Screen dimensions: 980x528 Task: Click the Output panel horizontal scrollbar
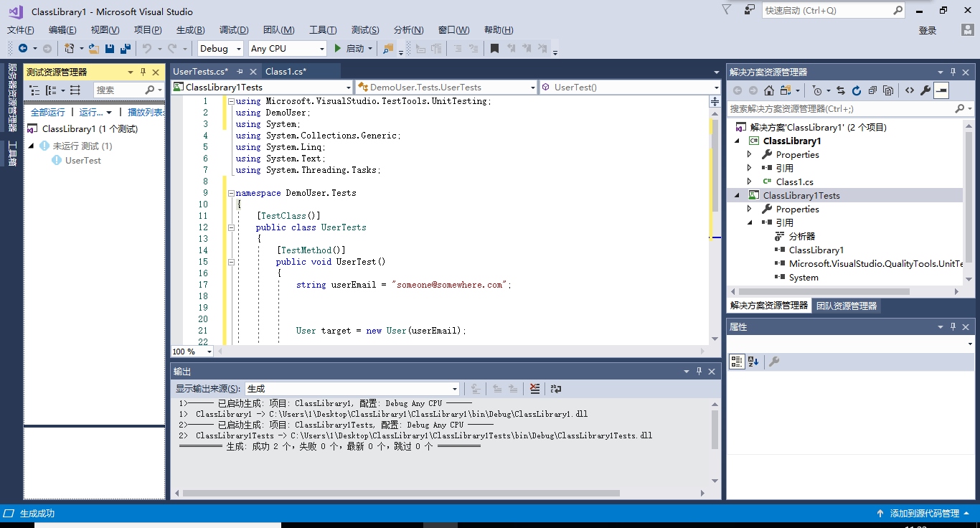click(x=400, y=493)
